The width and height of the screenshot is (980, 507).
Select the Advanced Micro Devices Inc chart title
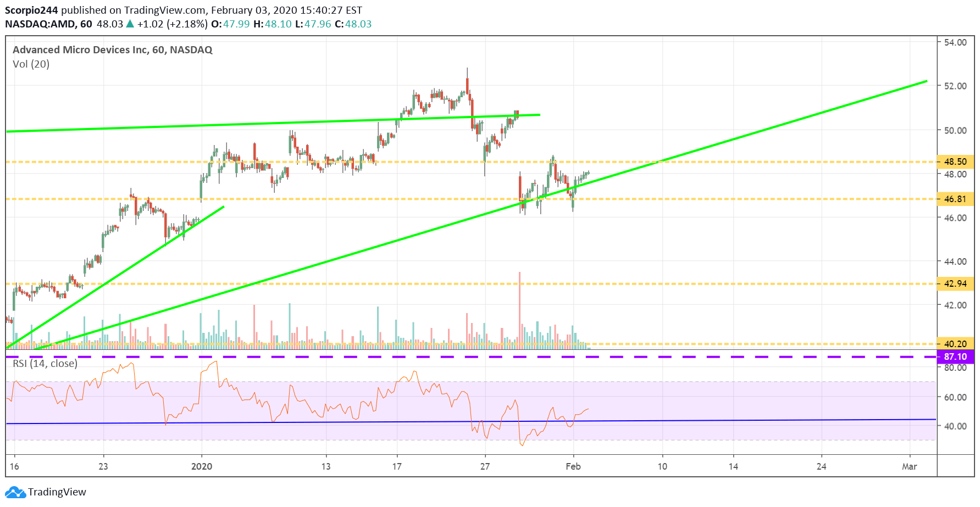click(x=112, y=50)
